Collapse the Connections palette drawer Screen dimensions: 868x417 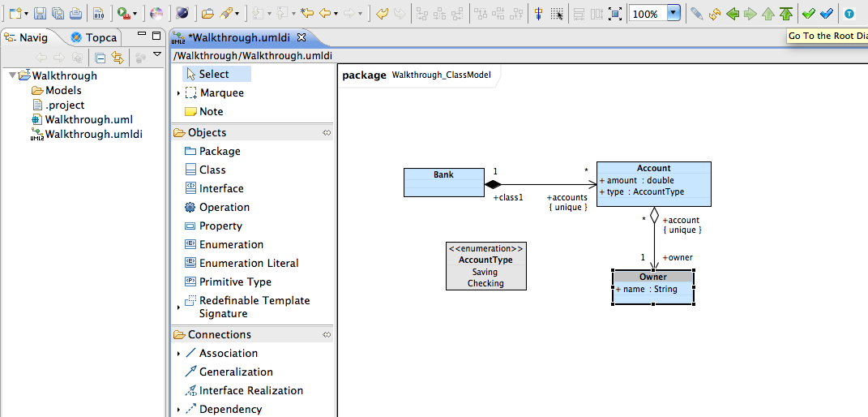pos(327,334)
